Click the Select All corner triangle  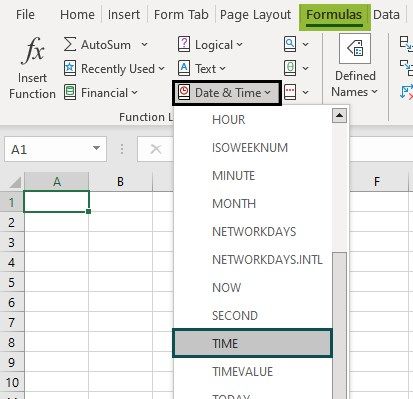pyautogui.click(x=15, y=183)
